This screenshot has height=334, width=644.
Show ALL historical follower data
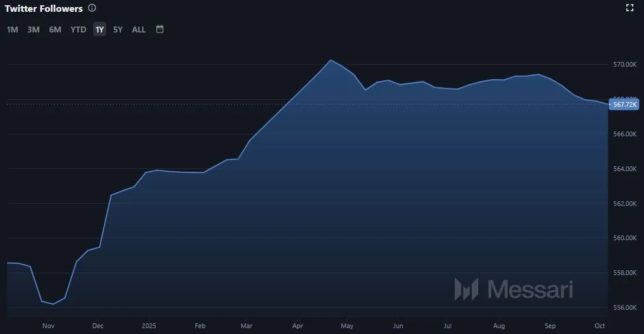coord(139,30)
